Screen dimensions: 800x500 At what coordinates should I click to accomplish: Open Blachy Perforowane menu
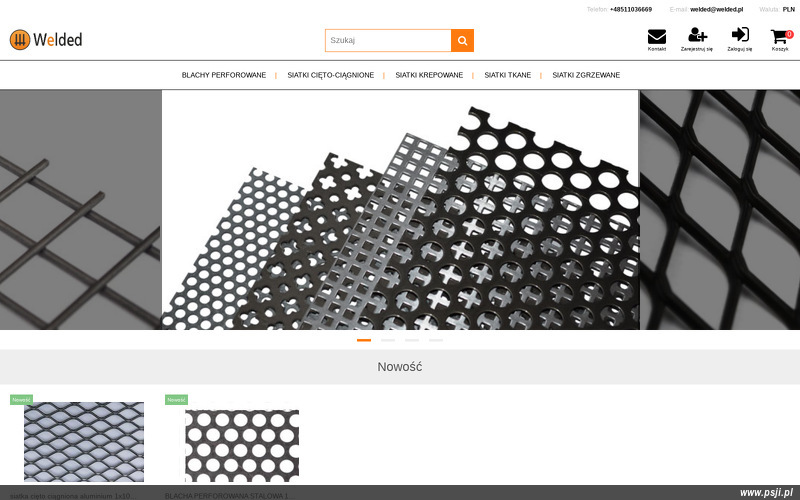click(x=223, y=75)
